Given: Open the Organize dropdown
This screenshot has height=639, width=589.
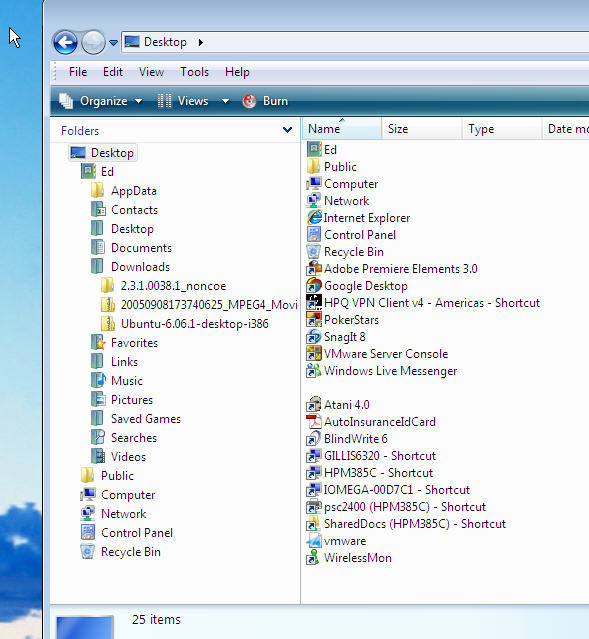Looking at the screenshot, I should point(101,101).
